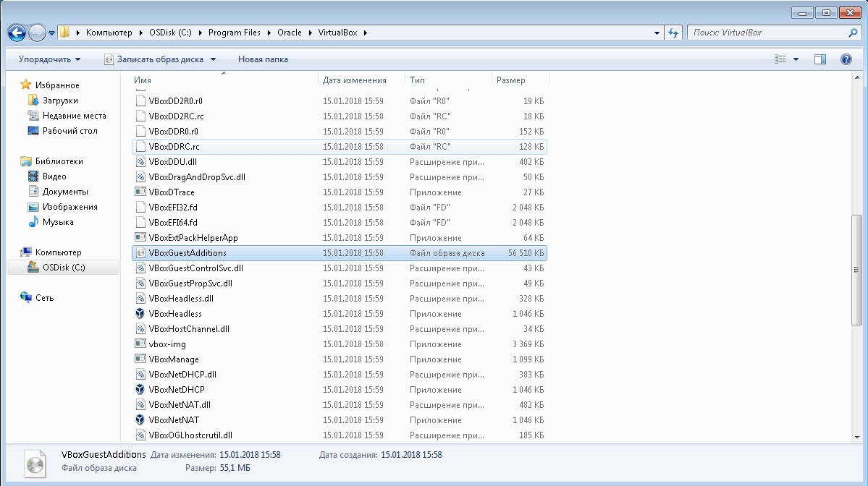This screenshot has width=868, height=486.
Task: Select file name VBoxGuestControlSvc.dll
Action: pos(196,268)
